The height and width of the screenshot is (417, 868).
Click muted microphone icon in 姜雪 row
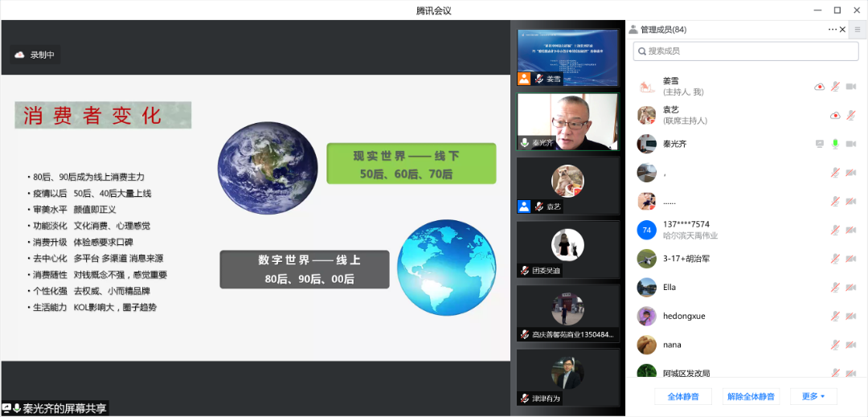(x=835, y=86)
